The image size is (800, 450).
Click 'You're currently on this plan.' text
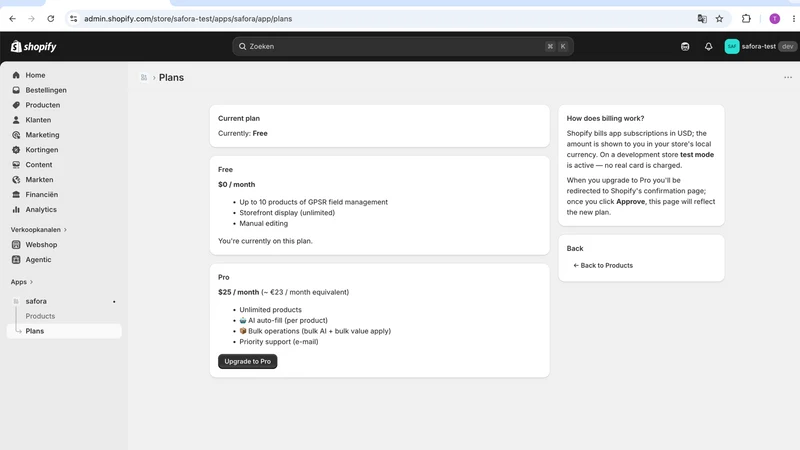265,241
